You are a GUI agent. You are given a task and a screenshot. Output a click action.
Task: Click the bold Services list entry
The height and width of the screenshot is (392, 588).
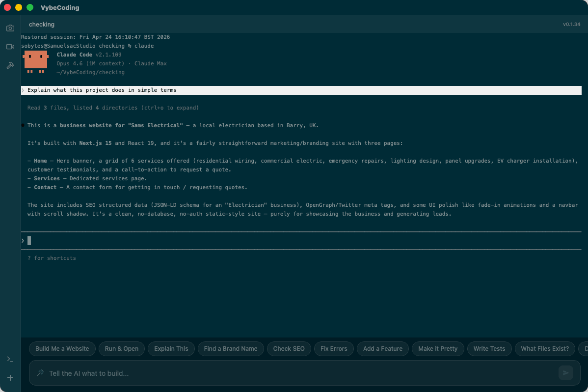pos(47,178)
